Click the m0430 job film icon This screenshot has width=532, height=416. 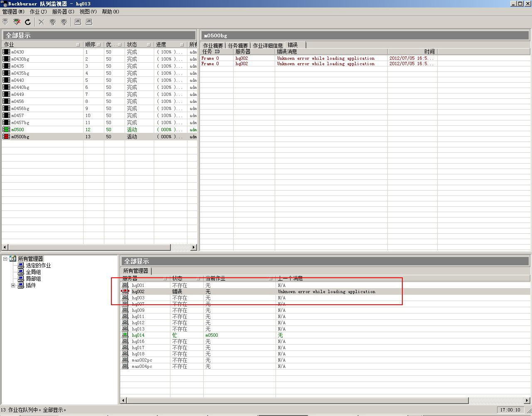(x=6, y=52)
